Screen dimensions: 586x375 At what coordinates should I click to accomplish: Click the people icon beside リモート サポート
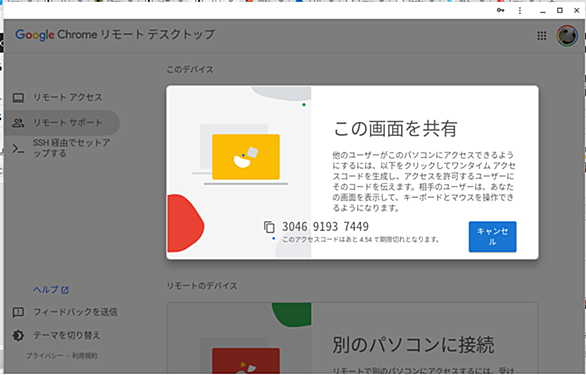(18, 123)
